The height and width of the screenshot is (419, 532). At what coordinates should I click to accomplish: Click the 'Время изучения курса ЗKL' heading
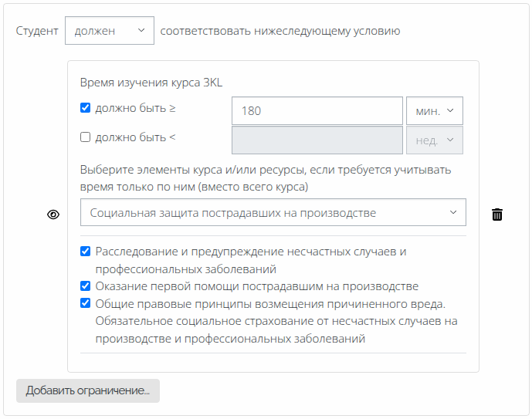pyautogui.click(x=151, y=83)
